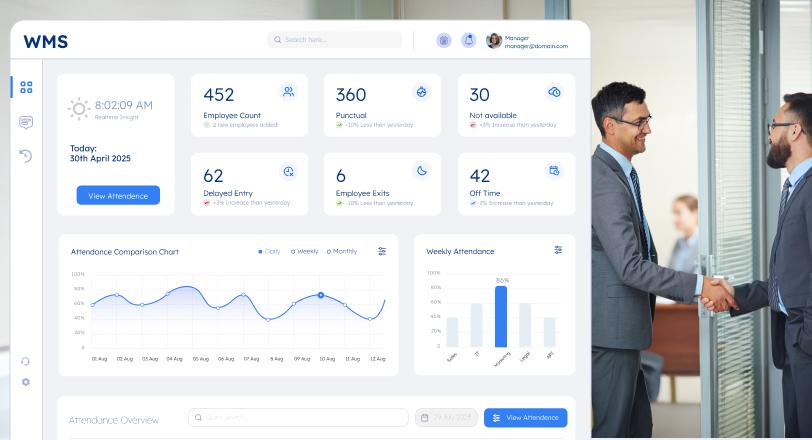Click the 42 Off Time value
Screen dimensions: 812x440
[480, 176]
